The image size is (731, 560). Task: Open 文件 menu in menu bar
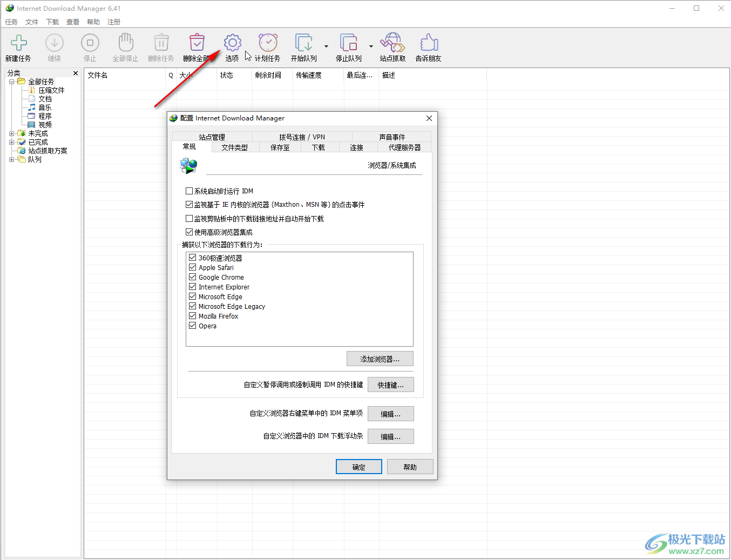pos(32,22)
